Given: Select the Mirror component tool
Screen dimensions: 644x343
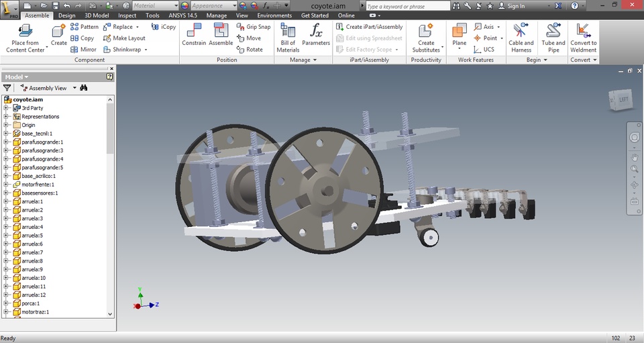Looking at the screenshot, I should click(83, 49).
